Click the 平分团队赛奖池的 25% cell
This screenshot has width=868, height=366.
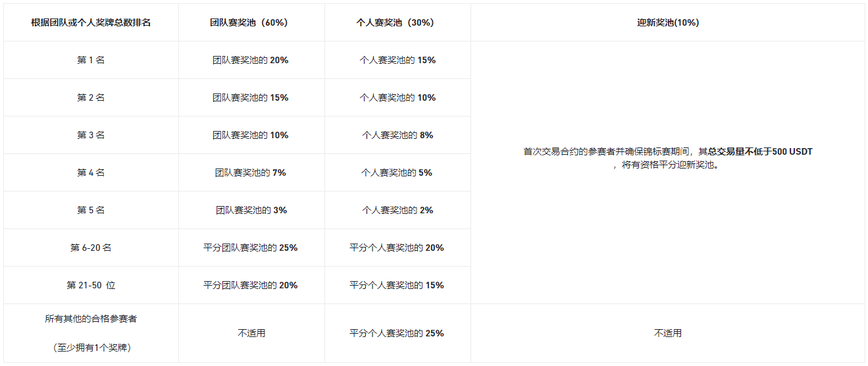click(x=251, y=248)
